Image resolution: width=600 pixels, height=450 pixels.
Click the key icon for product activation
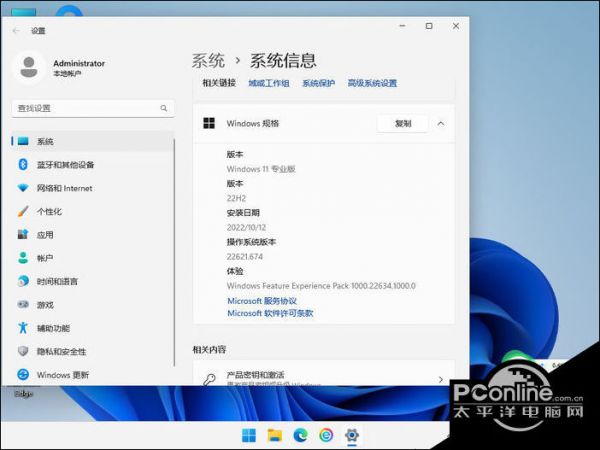point(209,379)
